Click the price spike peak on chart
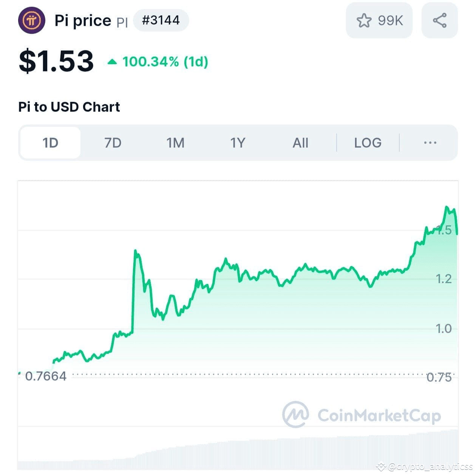The width and height of the screenshot is (476, 475). pos(135,252)
